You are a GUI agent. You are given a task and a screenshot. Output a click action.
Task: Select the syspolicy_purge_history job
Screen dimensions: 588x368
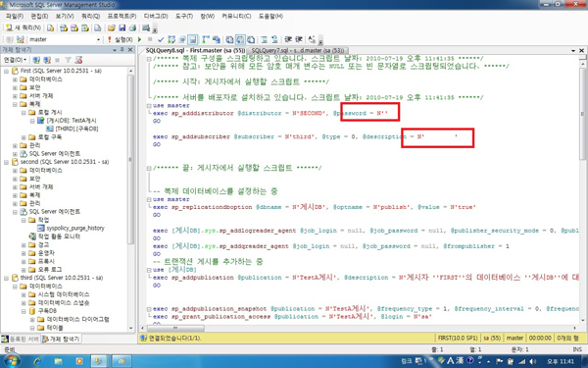(75, 228)
